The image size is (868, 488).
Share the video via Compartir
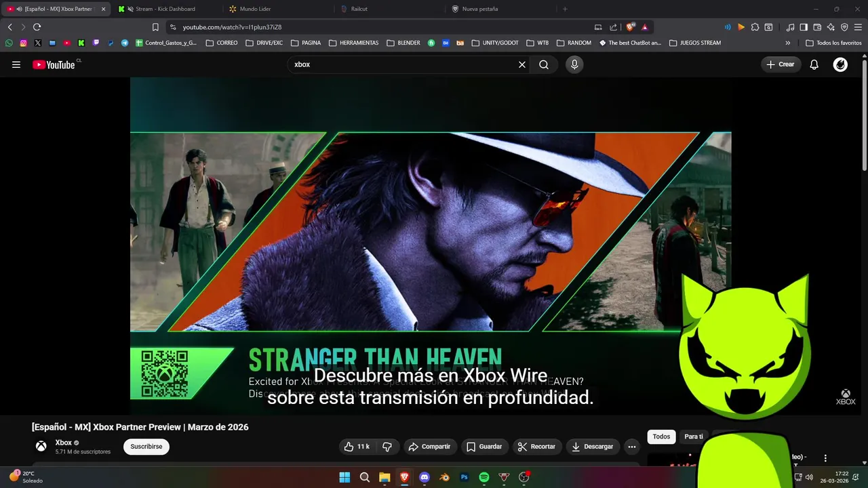pyautogui.click(x=430, y=447)
